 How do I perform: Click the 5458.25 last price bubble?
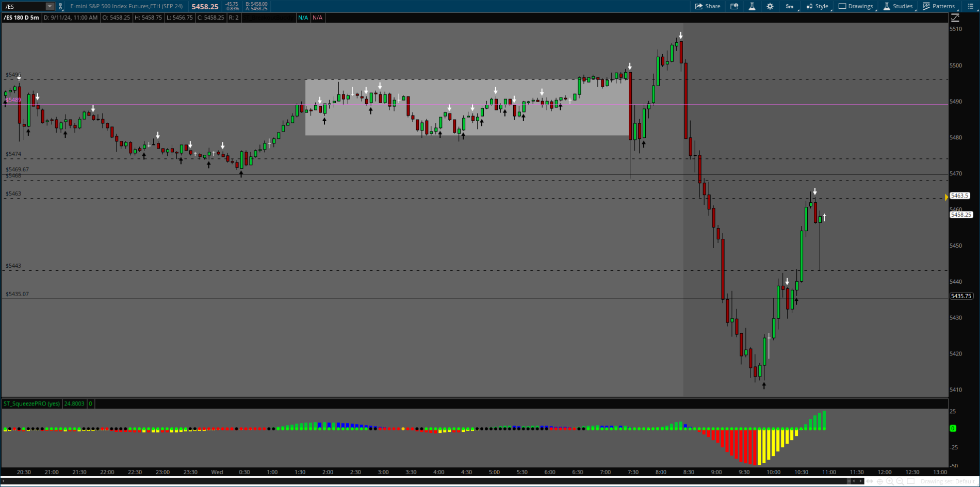click(x=961, y=215)
